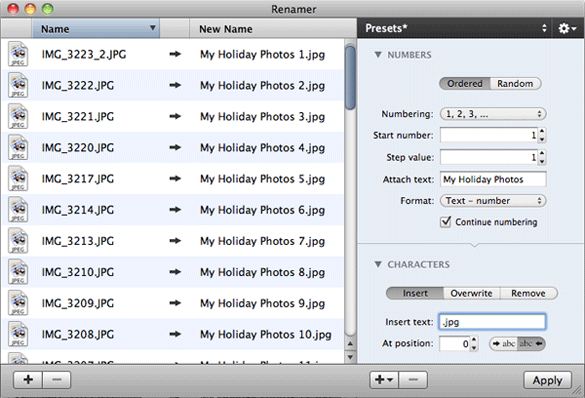Click JPEG file icon for IMG_3217.JPG

click(18, 179)
